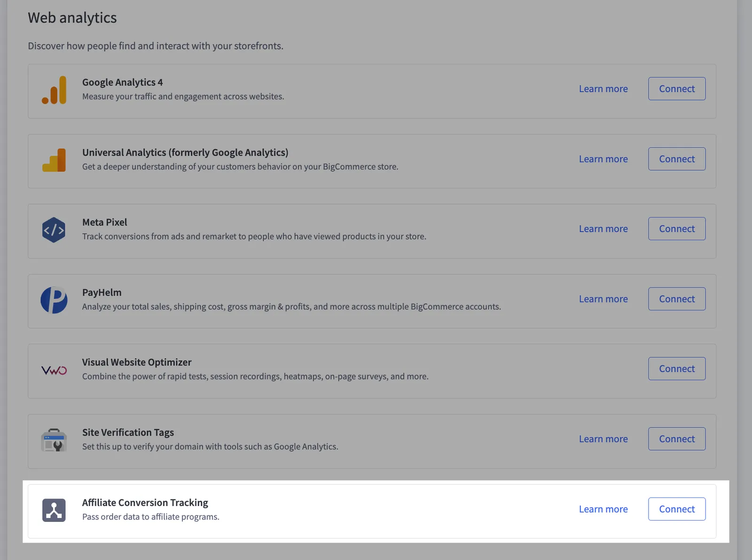This screenshot has width=752, height=560.
Task: Open Learn more for Site Verification Tags
Action: point(603,439)
